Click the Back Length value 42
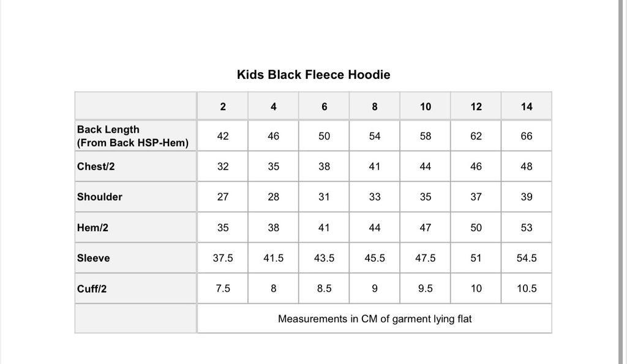 [223, 136]
